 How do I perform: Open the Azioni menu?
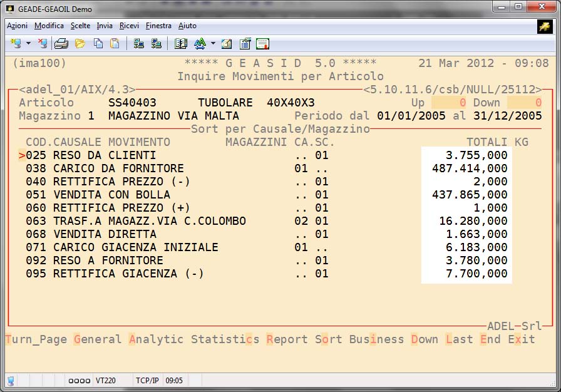17,26
